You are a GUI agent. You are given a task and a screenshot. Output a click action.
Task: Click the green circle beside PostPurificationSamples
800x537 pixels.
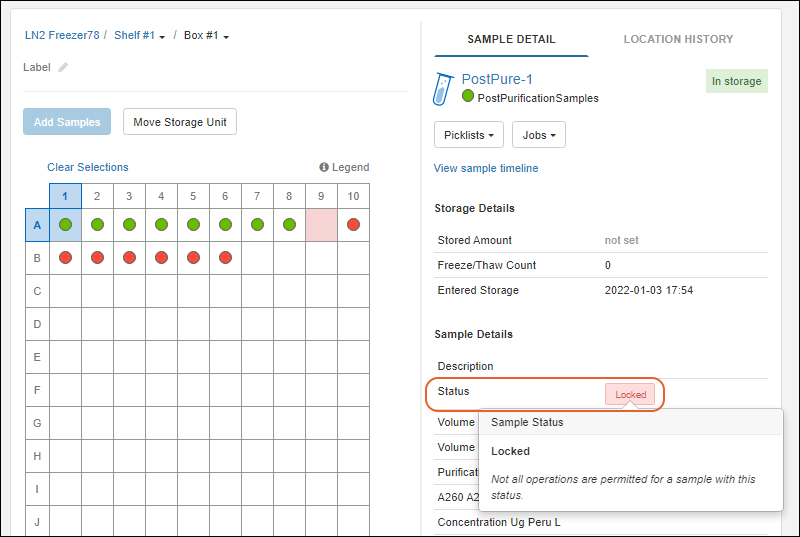pos(468,97)
